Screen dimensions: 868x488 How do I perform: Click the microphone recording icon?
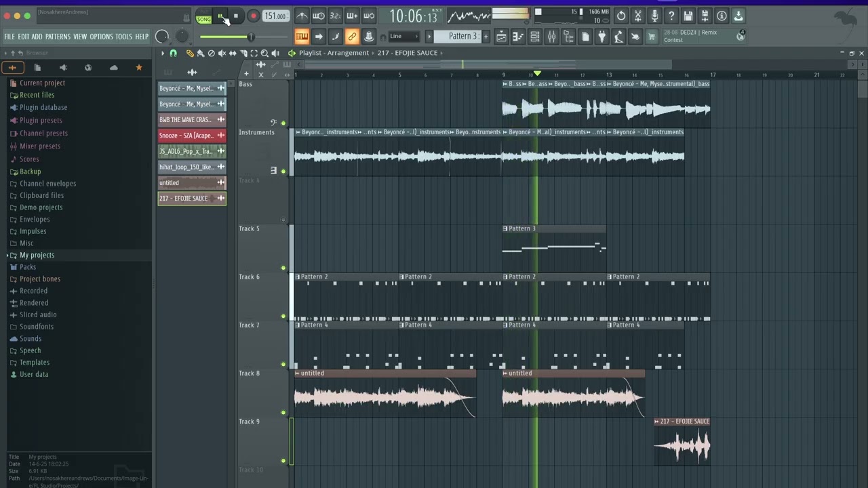654,16
